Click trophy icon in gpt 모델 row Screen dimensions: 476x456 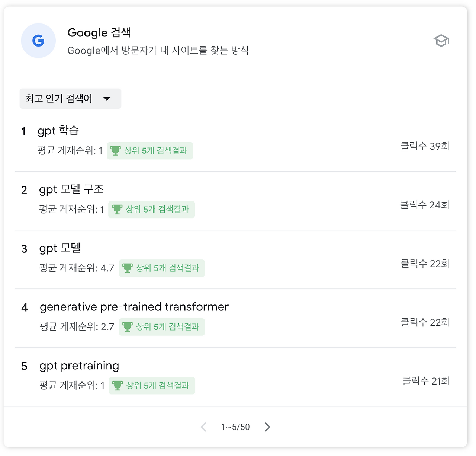(128, 268)
